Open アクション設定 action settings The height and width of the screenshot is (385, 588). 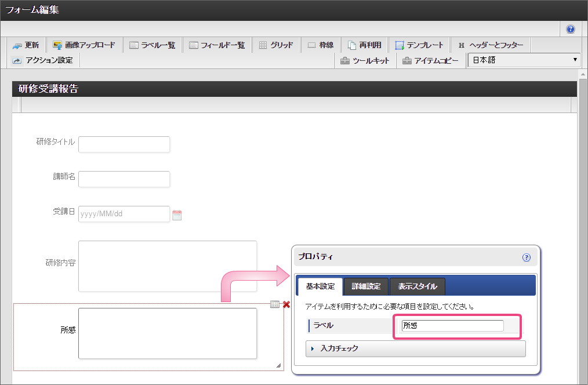click(x=42, y=60)
